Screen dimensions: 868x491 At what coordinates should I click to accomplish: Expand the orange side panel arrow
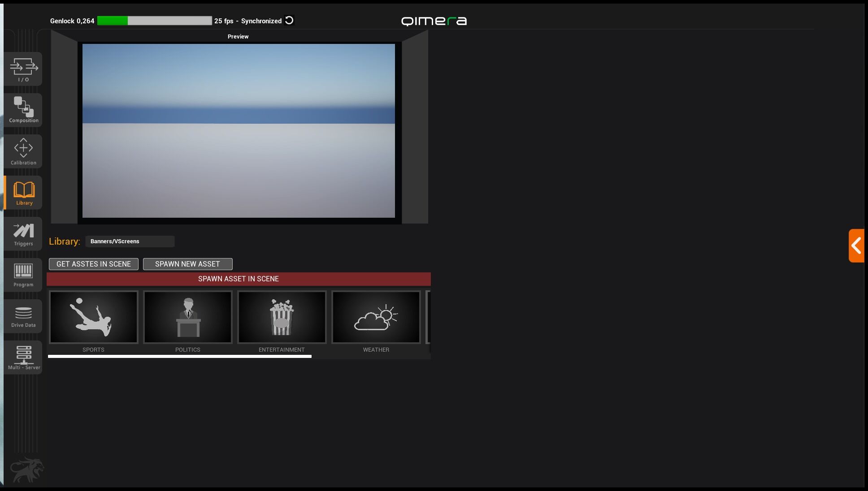pos(856,245)
